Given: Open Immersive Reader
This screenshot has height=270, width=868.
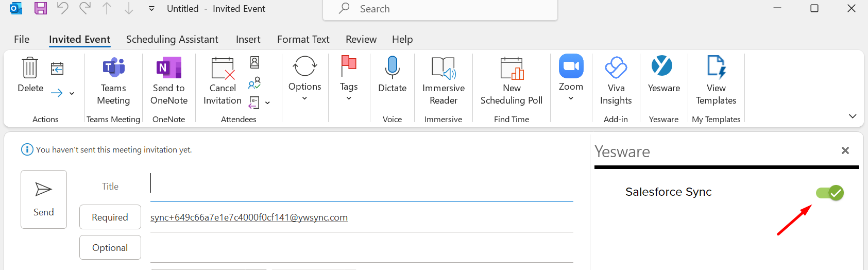Looking at the screenshot, I should (x=443, y=68).
